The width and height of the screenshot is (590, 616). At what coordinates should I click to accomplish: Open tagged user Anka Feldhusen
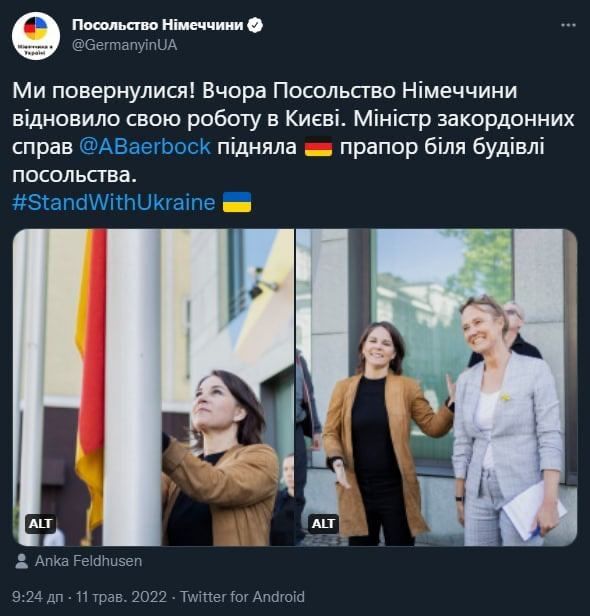pyautogui.click(x=88, y=561)
